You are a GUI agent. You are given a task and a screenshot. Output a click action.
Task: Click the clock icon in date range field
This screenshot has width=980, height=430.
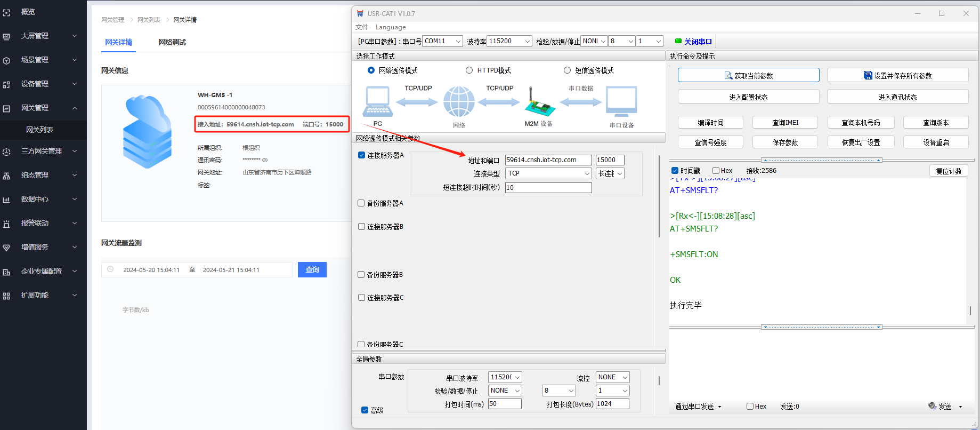[x=110, y=269]
